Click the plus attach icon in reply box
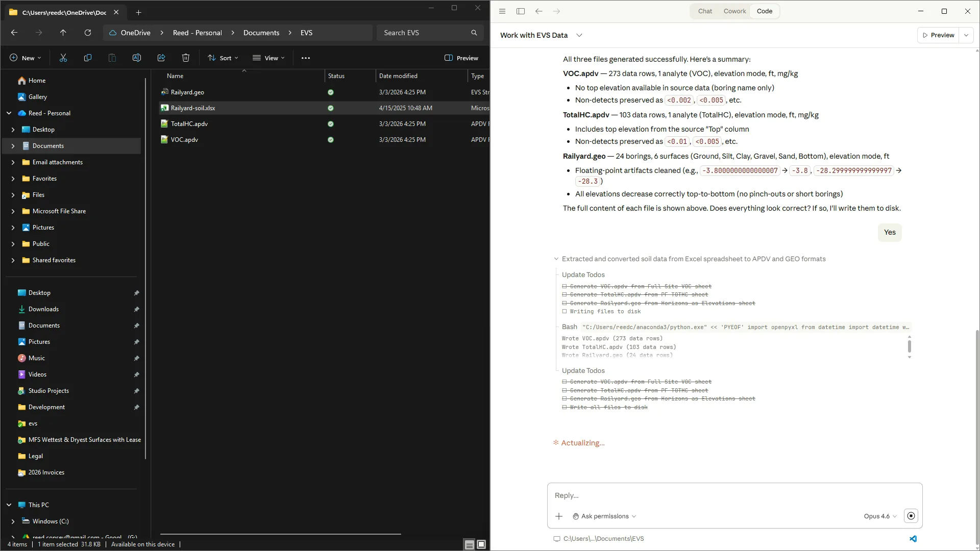The width and height of the screenshot is (980, 551). click(559, 516)
